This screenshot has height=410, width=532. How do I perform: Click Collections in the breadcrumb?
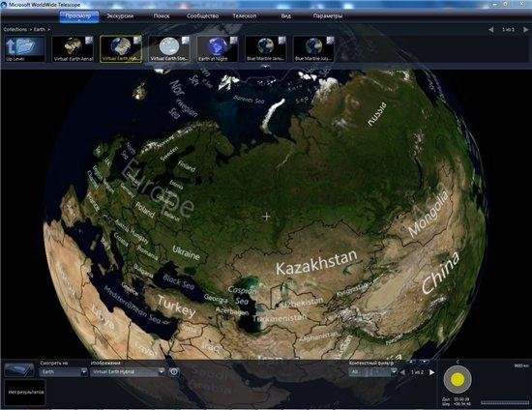(15, 30)
